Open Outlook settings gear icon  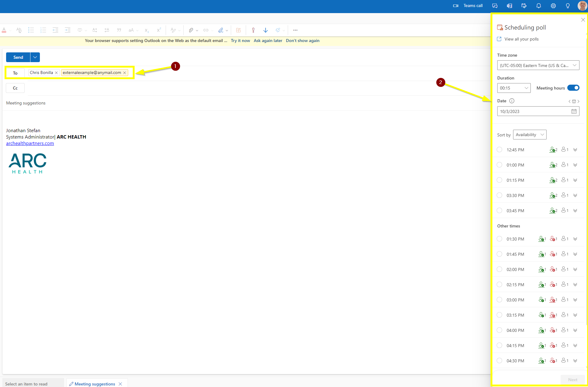point(553,6)
